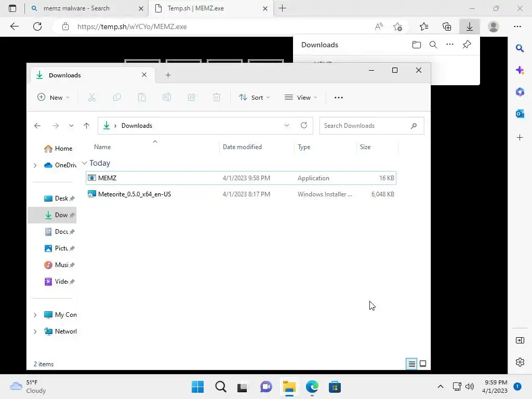Open Microsoft Store from taskbar
This screenshot has width=532, height=399.
(x=335, y=387)
